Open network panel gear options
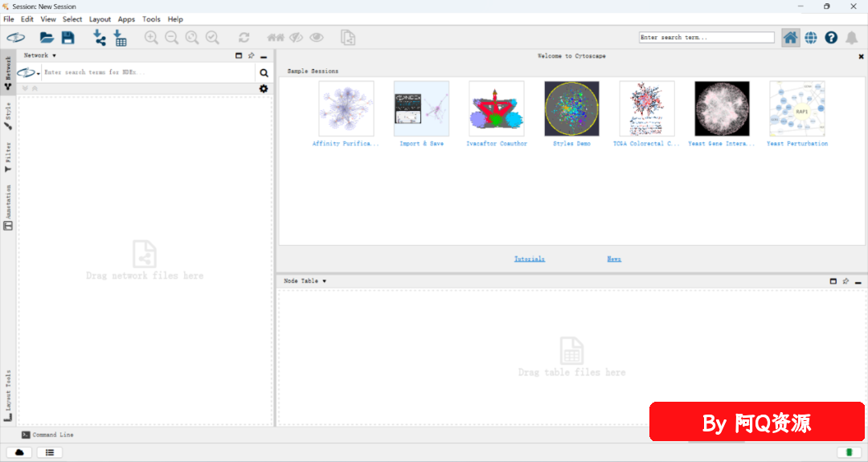 264,88
